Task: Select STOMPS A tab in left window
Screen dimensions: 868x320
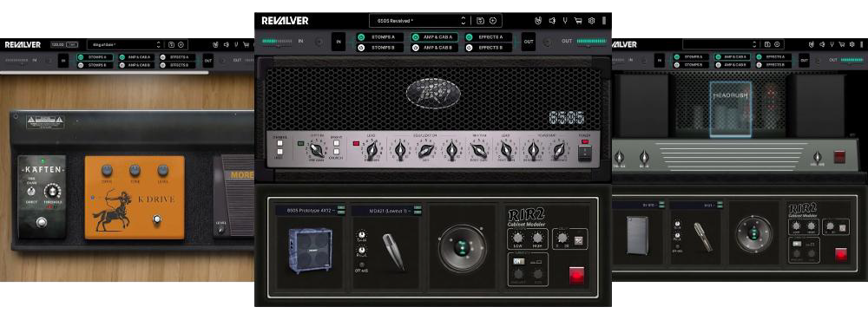Action: pyautogui.click(x=95, y=57)
